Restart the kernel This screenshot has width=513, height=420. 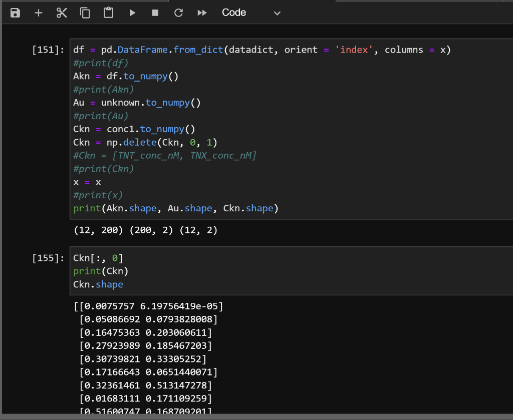[x=178, y=13]
